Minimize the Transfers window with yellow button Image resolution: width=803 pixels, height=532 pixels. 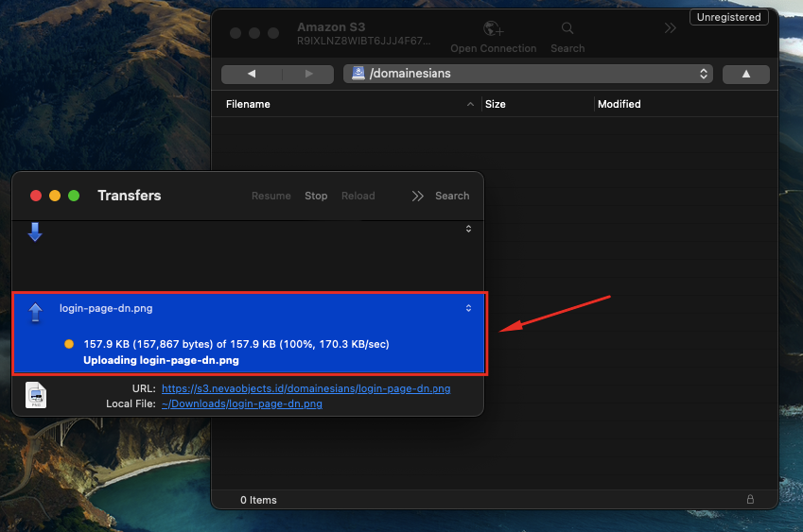click(55, 196)
